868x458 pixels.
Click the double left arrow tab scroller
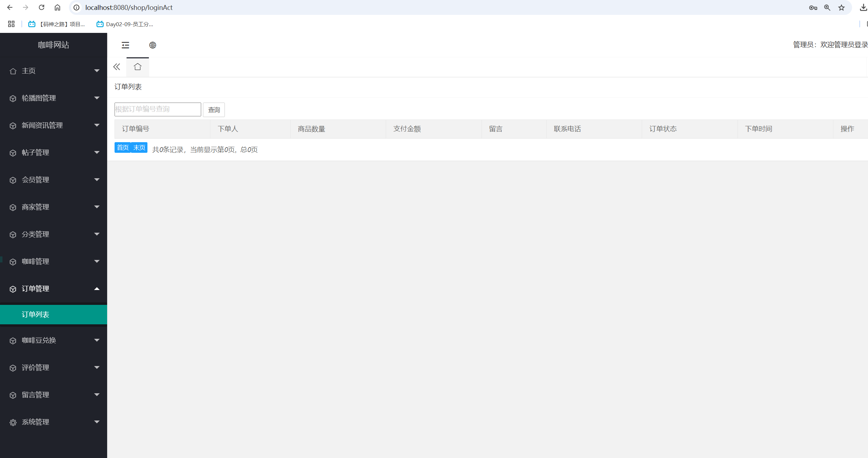117,67
